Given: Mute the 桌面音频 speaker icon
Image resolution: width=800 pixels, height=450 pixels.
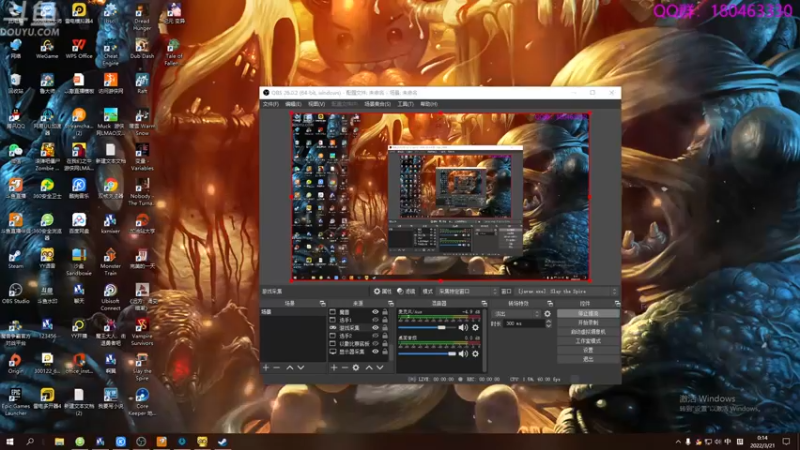Looking at the screenshot, I should coord(463,354).
